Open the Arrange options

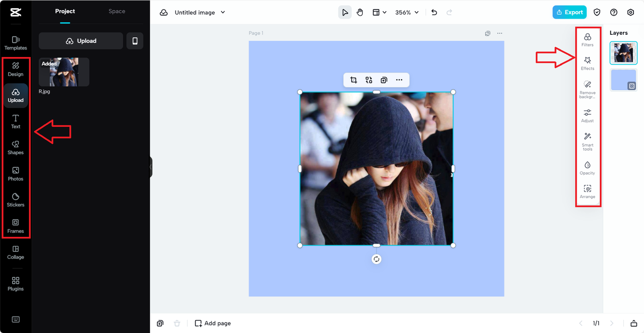587,192
